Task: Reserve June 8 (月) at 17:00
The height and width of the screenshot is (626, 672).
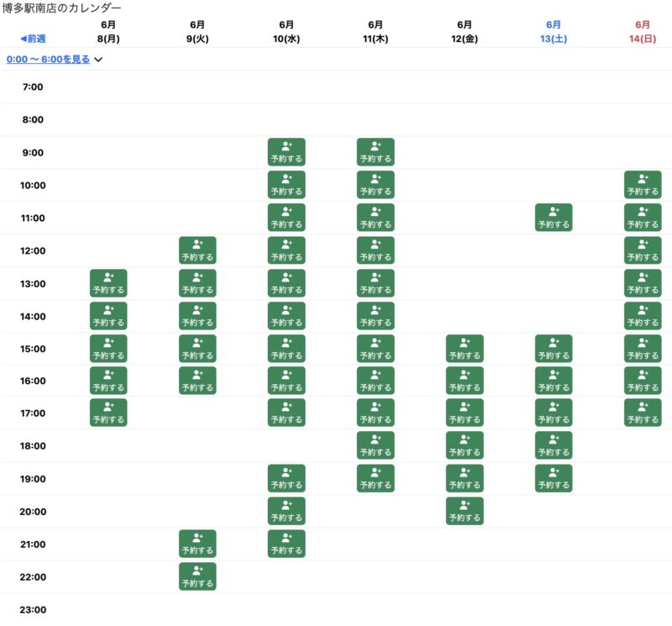Action: pyautogui.click(x=108, y=413)
